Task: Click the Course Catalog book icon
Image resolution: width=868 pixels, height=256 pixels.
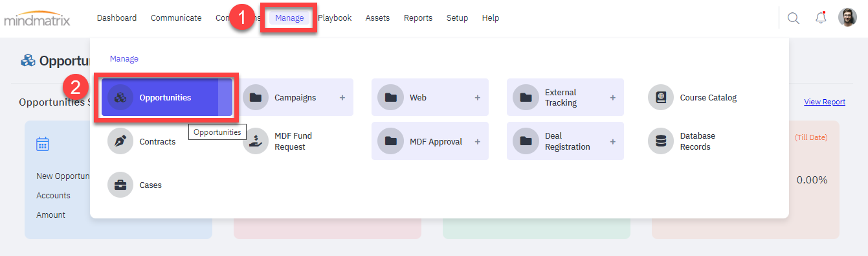Action: point(661,98)
